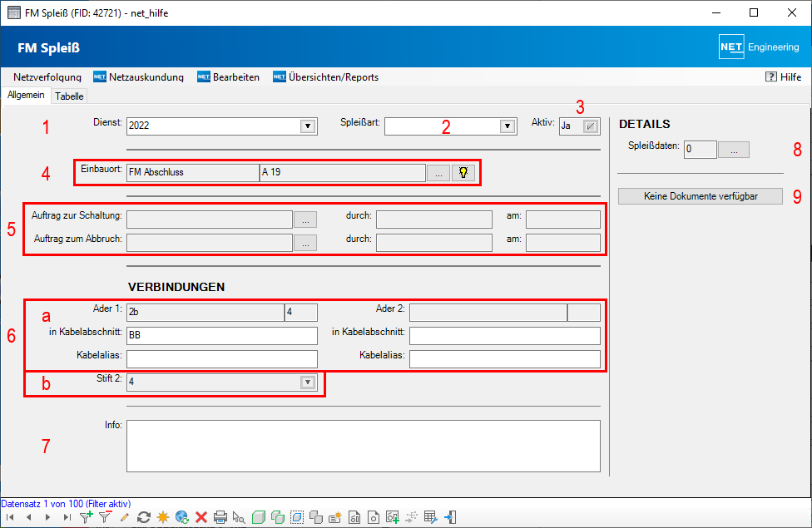Click the Einbauort field showing FM Abschluss
This screenshot has height=528, width=812.
point(193,173)
